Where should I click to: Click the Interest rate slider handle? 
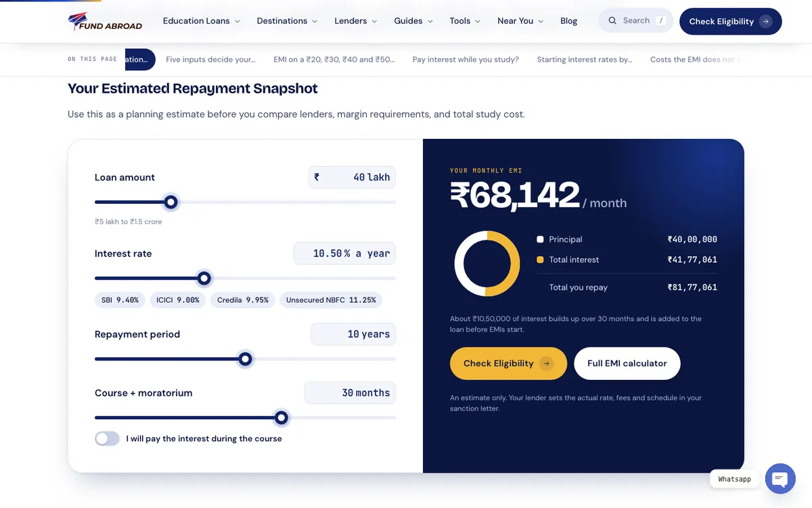(204, 278)
